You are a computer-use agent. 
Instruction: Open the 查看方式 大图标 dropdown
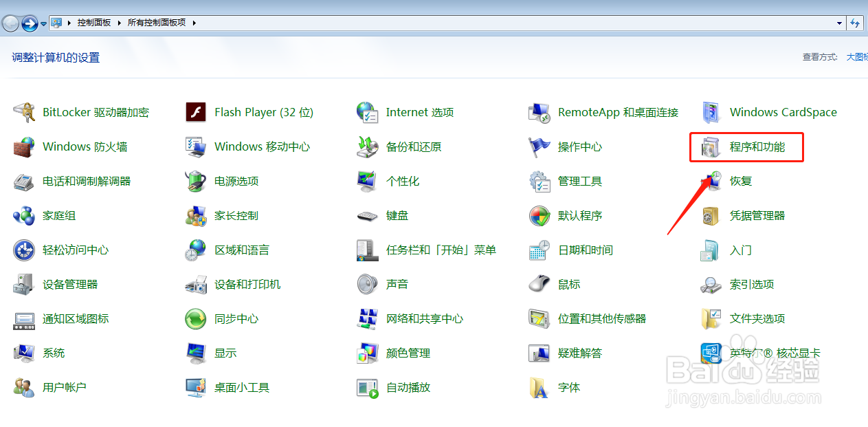click(x=856, y=57)
